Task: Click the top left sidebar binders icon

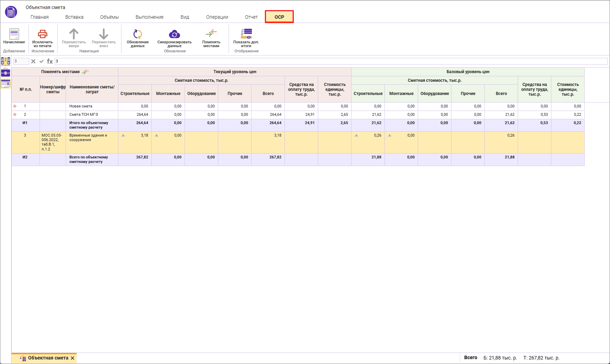Action: (6, 61)
